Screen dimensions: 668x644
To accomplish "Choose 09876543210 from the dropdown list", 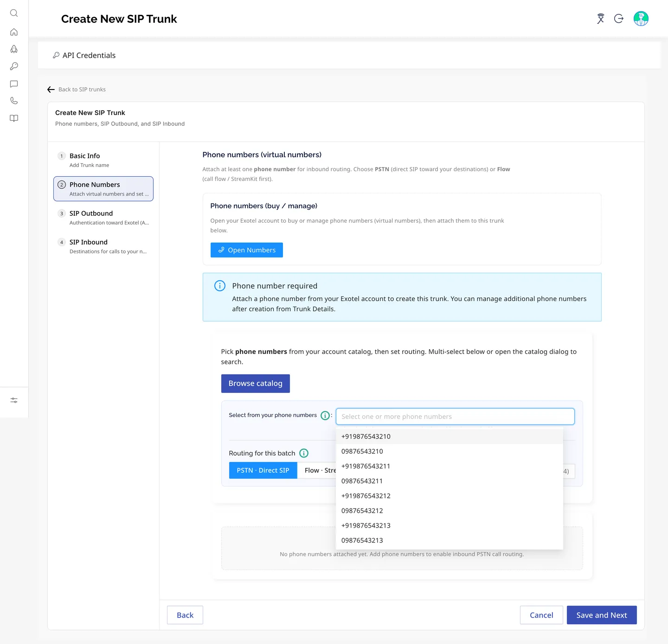I will point(449,451).
